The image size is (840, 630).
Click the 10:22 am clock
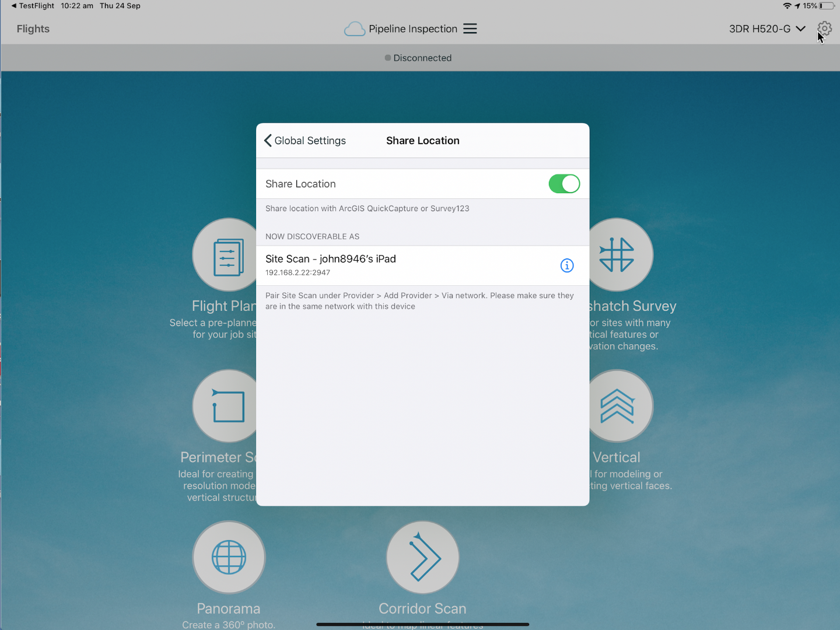(x=77, y=6)
